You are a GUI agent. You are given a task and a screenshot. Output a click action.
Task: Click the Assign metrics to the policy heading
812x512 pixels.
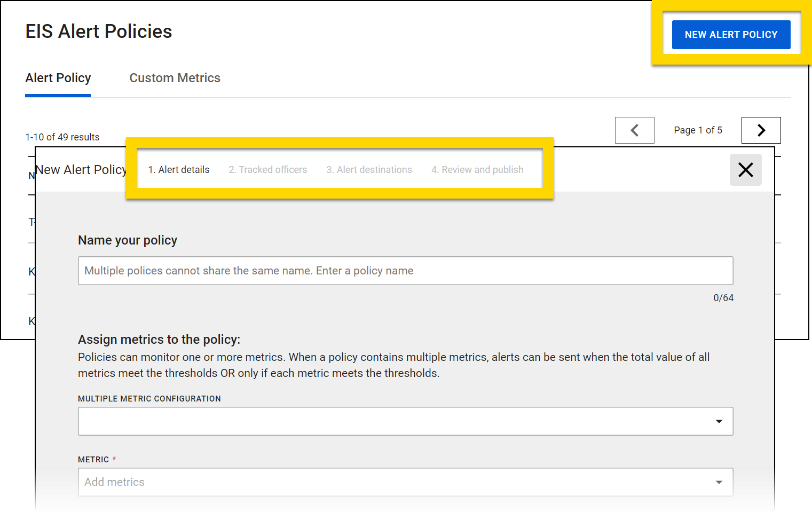[159, 340]
